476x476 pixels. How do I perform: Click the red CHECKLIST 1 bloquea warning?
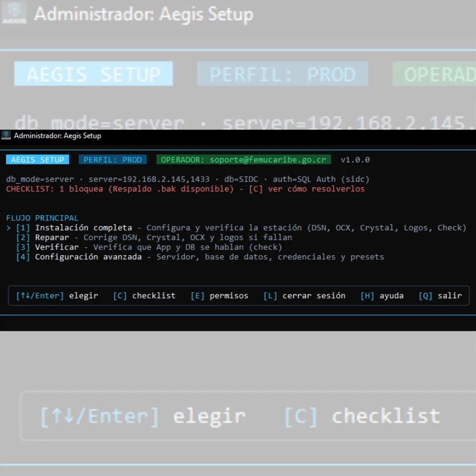(x=185, y=189)
